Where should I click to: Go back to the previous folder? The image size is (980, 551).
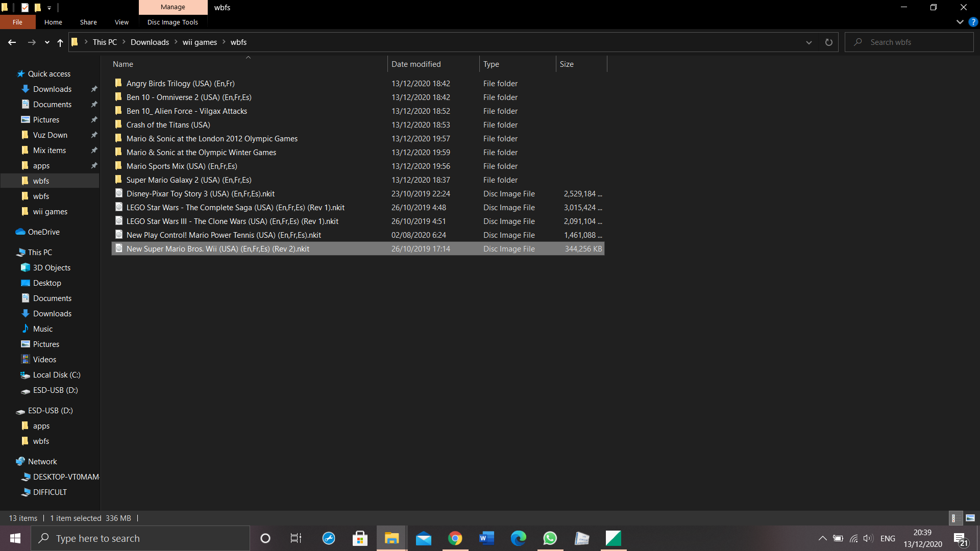coord(12,42)
